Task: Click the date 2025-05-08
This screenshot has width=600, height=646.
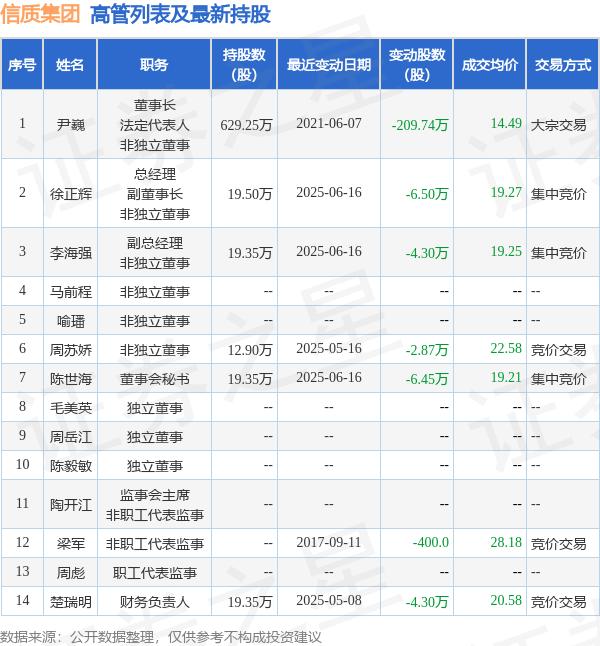Action: (328, 600)
